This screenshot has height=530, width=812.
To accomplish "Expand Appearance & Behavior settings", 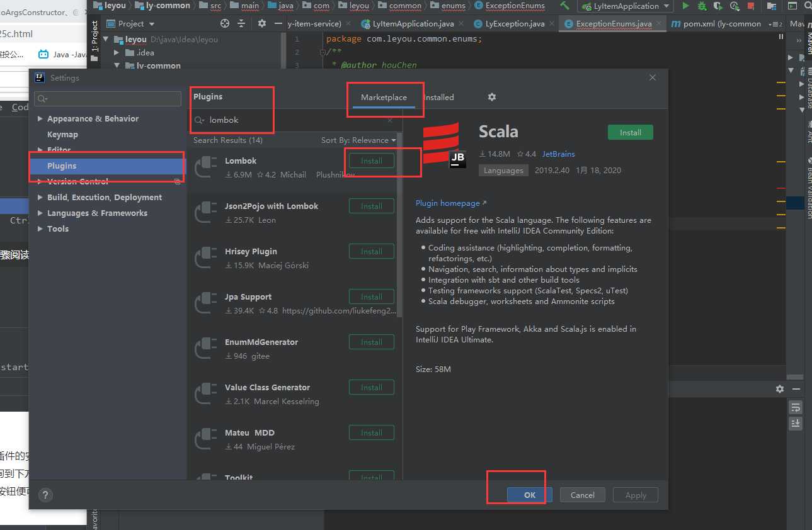I will point(40,118).
